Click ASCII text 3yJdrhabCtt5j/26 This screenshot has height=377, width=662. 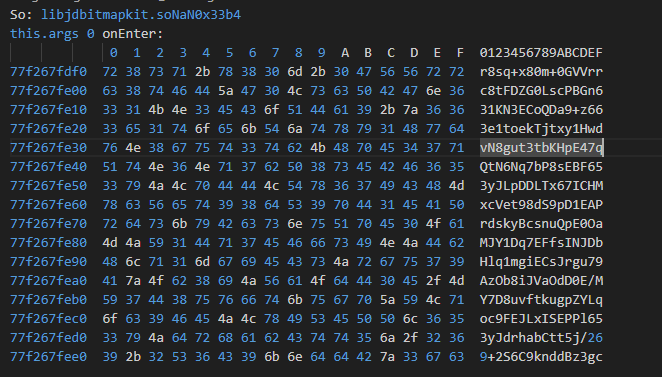click(x=541, y=338)
